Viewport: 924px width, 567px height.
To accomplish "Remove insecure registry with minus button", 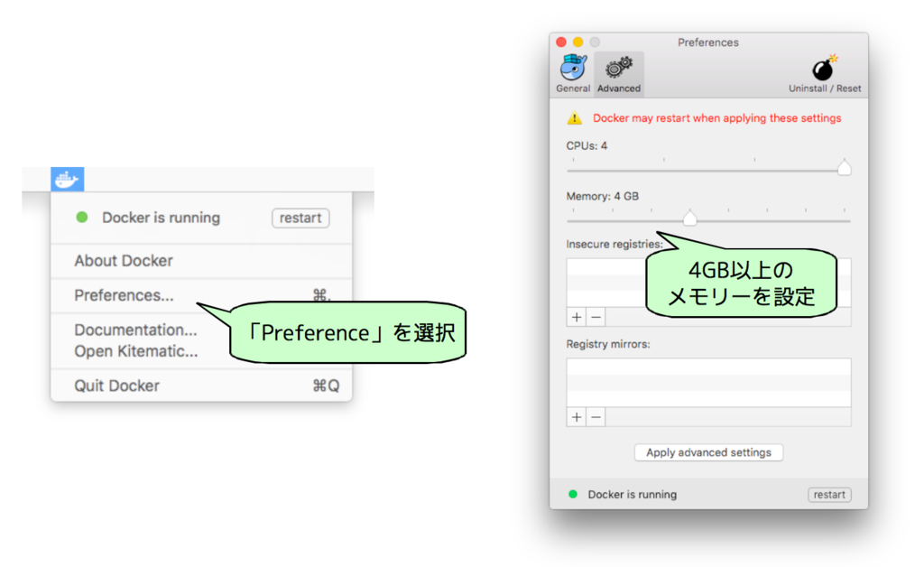I will pos(596,317).
